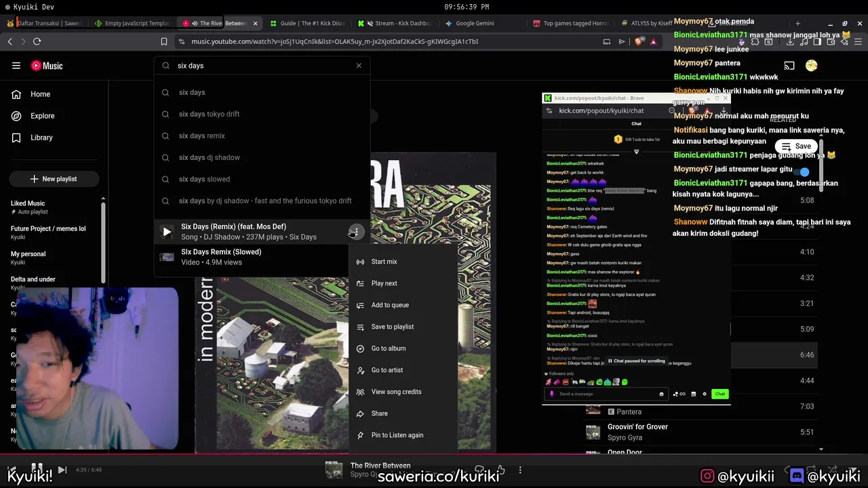
Task: Select the suggestion six days remix
Action: tap(262, 136)
